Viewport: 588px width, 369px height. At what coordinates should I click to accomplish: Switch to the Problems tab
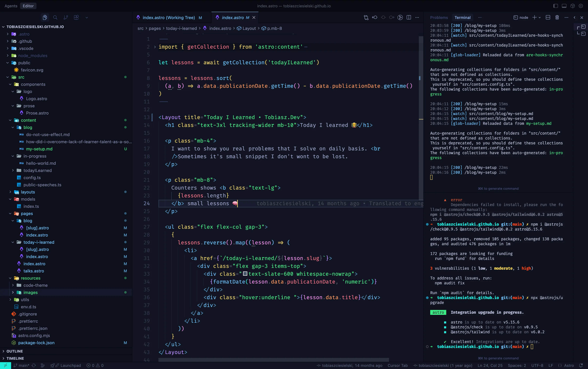[439, 17]
